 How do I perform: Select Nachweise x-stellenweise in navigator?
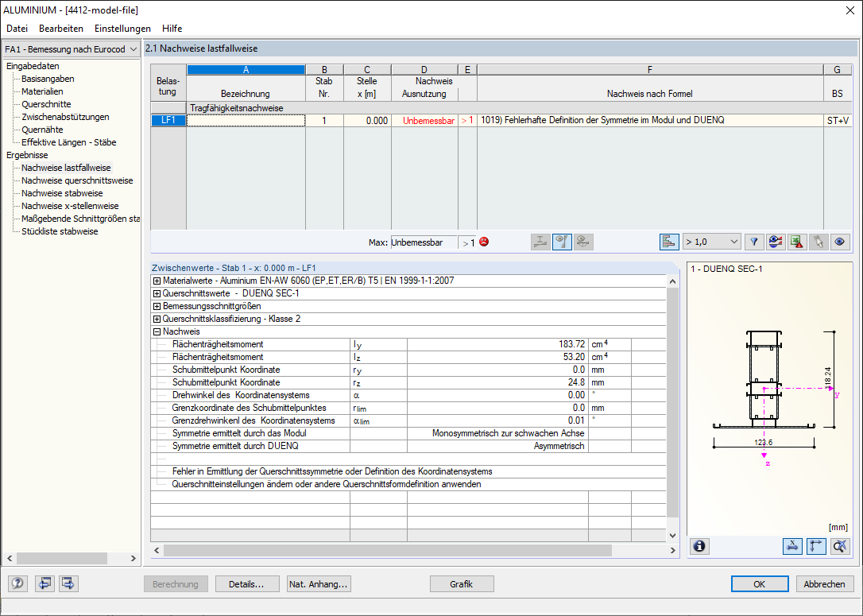(70, 206)
